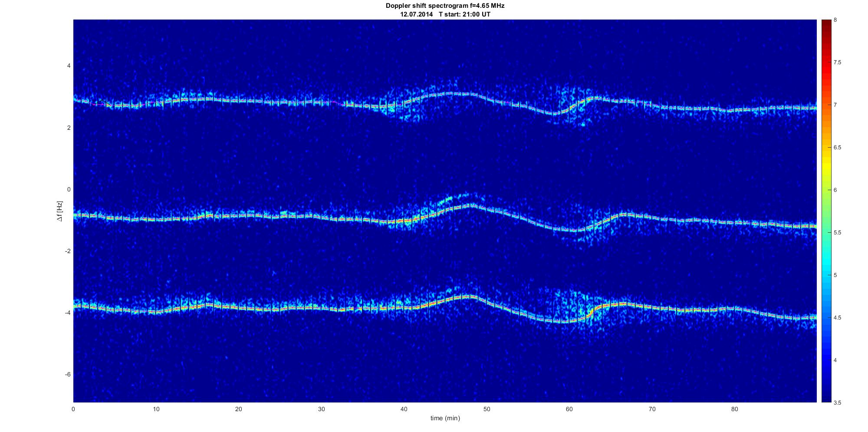Click the y-axis label 'Δf [Hz]'
The image size is (868, 432).
tap(60, 211)
